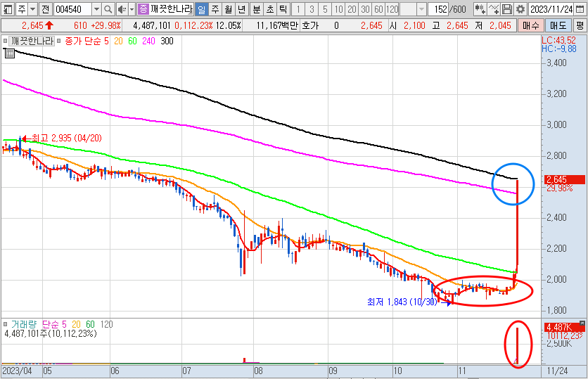The width and height of the screenshot is (588, 379).
Task: Click volume 120 average legend
Action: click(x=106, y=324)
